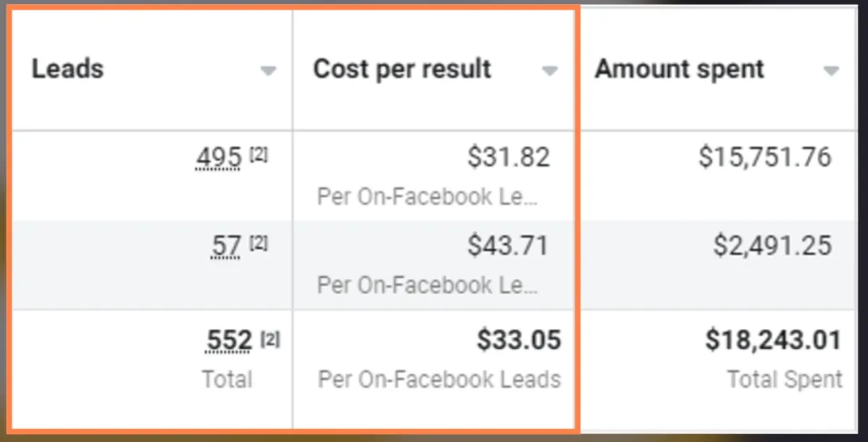Click the [2] footnote beside 552
The height and width of the screenshot is (442, 868).
pyautogui.click(x=271, y=339)
